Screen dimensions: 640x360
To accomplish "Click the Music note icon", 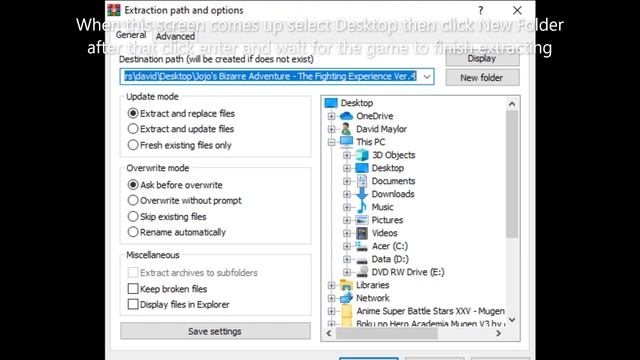I will (x=362, y=207).
